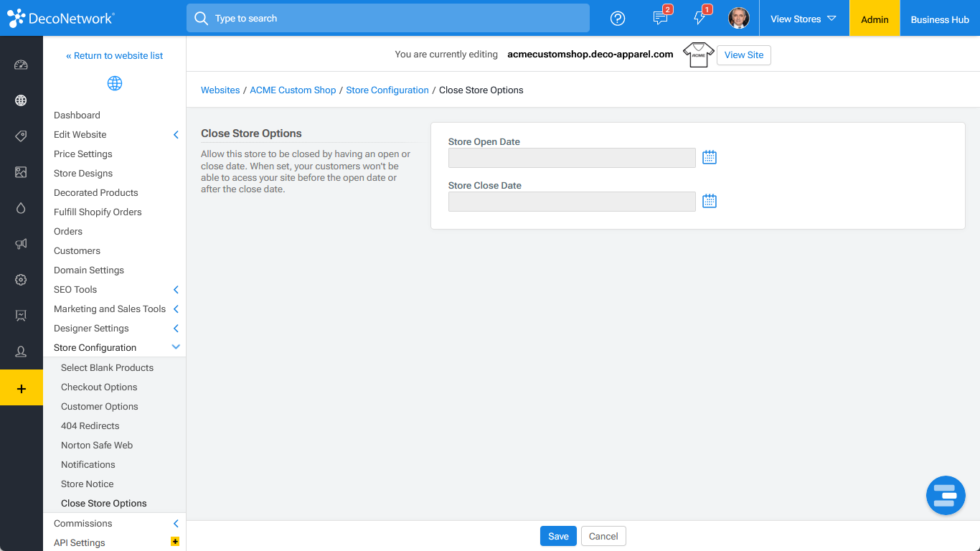Image resolution: width=980 pixels, height=551 pixels.
Task: Click the Store Open Date input field
Action: [571, 158]
